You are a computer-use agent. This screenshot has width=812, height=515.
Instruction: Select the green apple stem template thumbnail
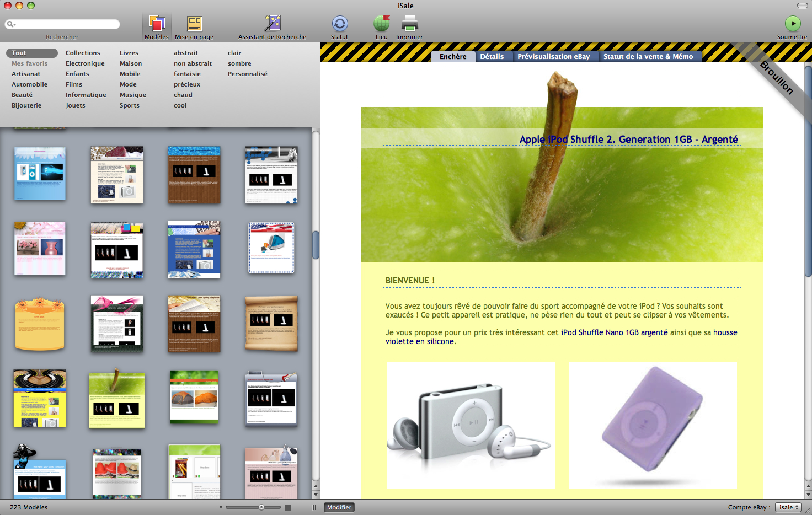[117, 398]
